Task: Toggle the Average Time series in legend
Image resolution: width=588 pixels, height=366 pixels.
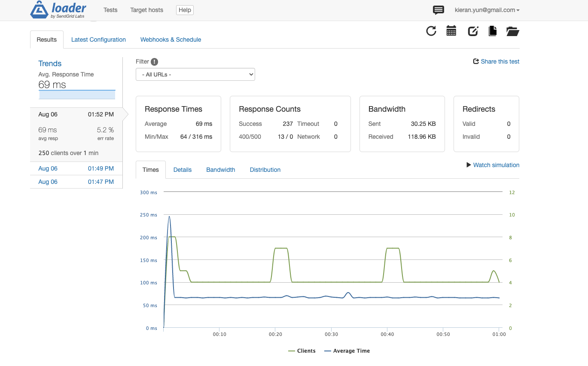Action: click(347, 351)
